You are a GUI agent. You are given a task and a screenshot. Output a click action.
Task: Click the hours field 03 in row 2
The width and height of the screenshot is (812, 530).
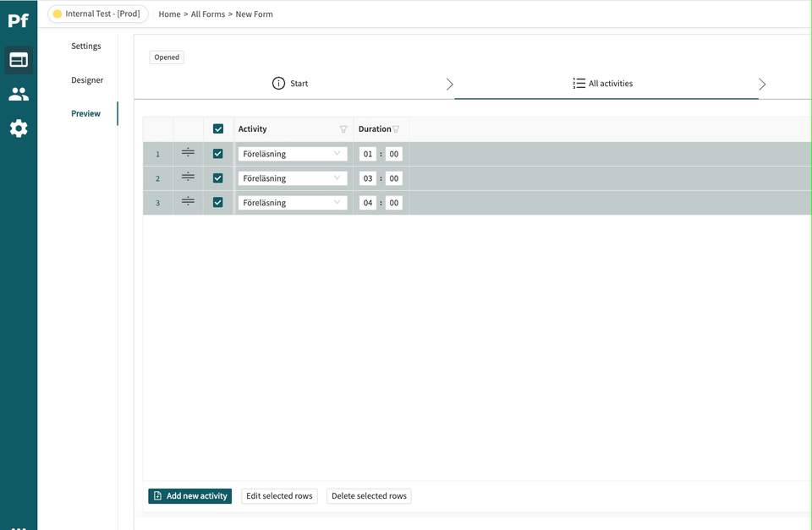click(x=368, y=178)
